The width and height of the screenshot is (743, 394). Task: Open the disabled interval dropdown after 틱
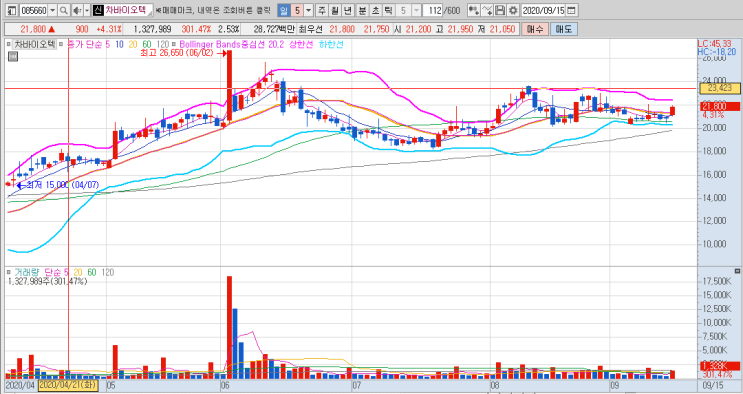click(417, 10)
